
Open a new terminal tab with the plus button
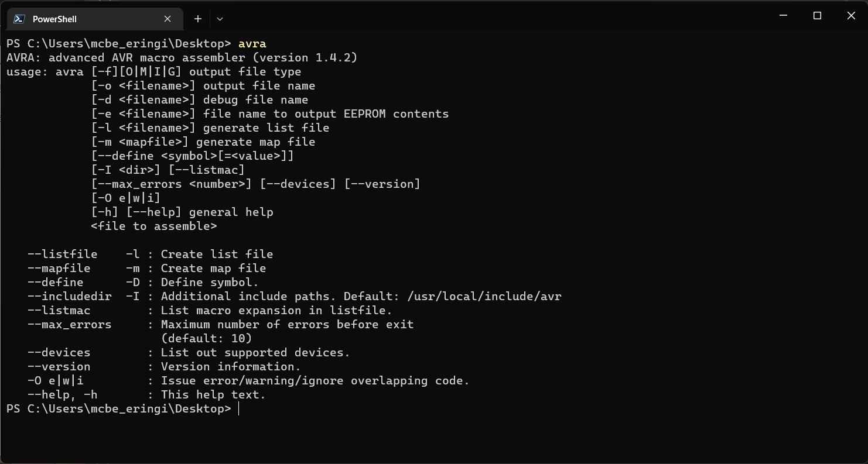(x=197, y=19)
